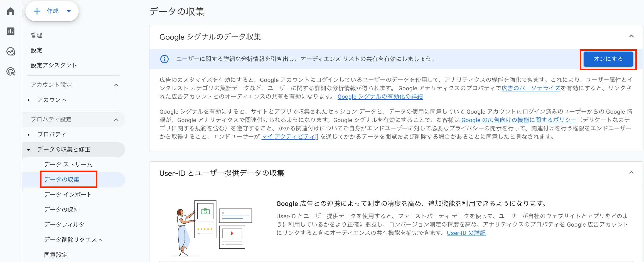Open データ削除リクエスト menu item
The height and width of the screenshot is (262, 644).
(x=73, y=240)
